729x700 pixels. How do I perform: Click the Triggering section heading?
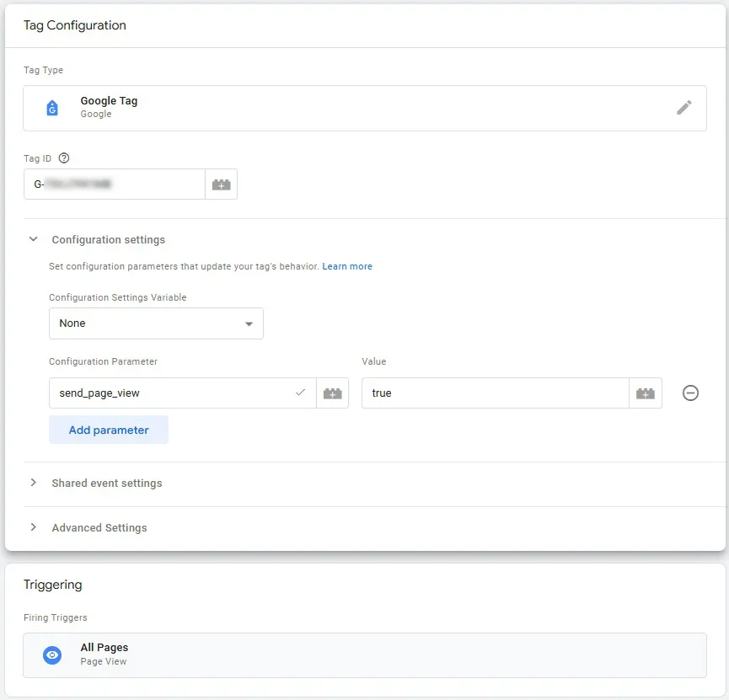53,585
